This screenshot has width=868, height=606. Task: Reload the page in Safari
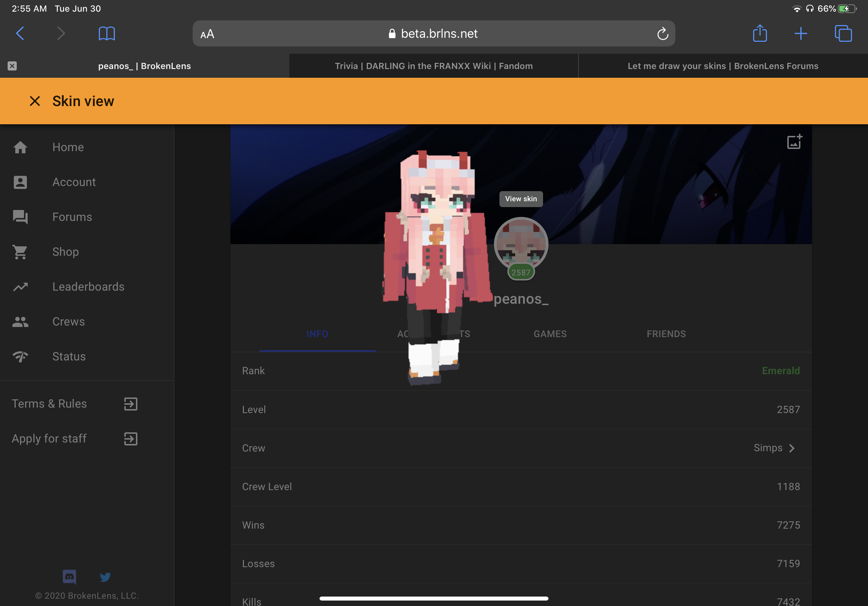662,34
